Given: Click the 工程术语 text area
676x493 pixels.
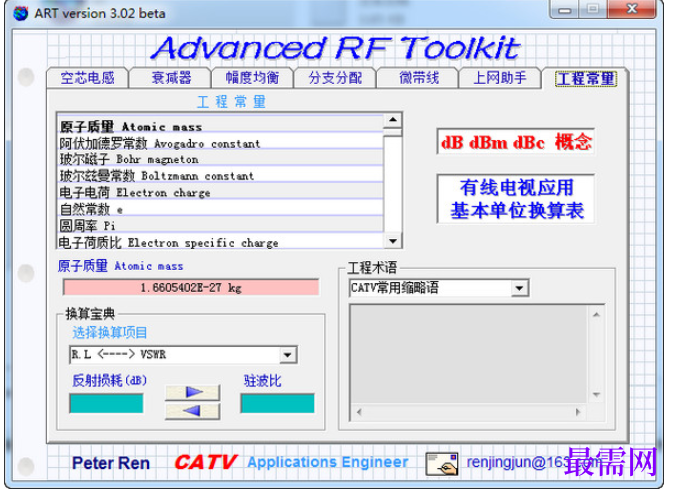Looking at the screenshot, I should [x=469, y=354].
